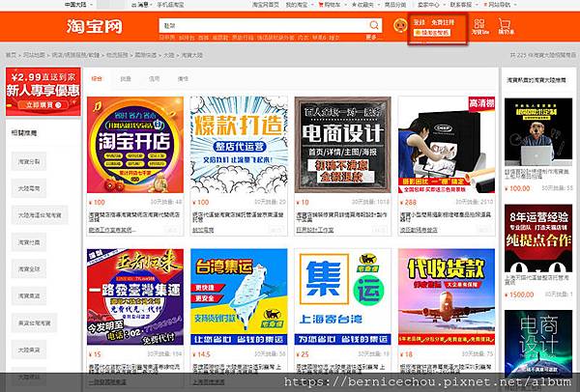Click the yellow button below the login link
This screenshot has width=580, height=392.
[432, 33]
